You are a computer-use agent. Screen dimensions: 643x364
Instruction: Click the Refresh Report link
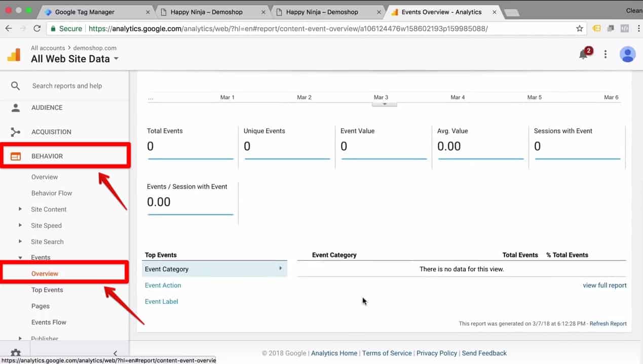[608, 323]
